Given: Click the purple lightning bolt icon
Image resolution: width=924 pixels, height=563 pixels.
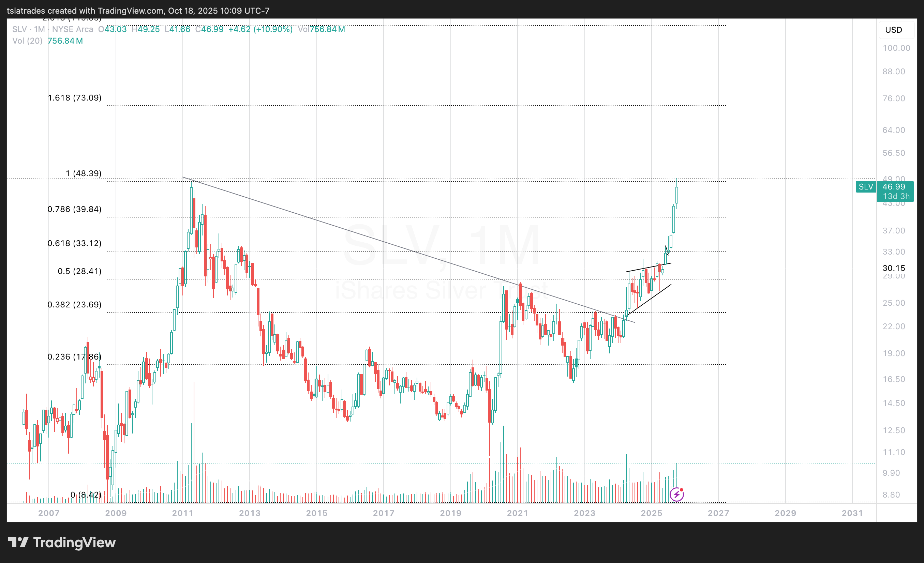Looking at the screenshot, I should coord(676,494).
